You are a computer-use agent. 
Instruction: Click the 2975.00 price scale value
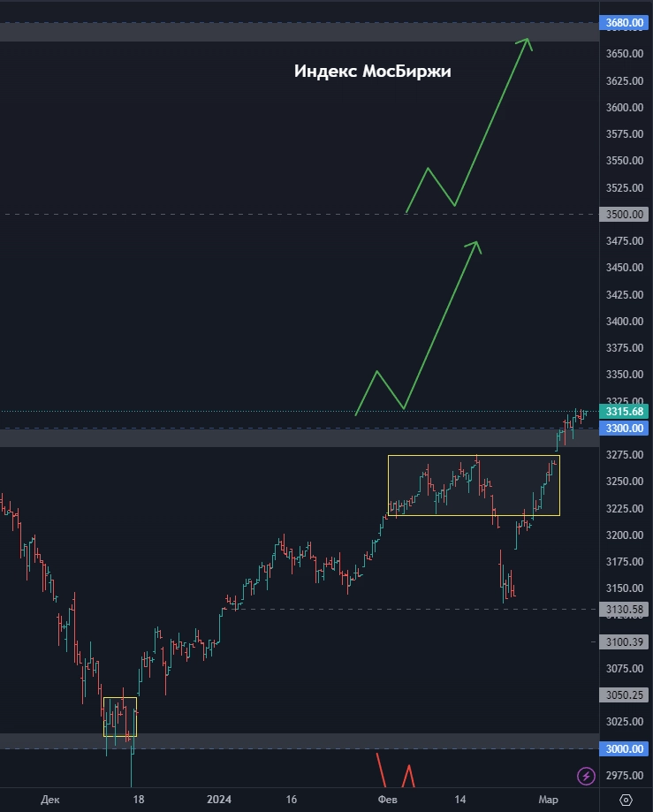tap(625, 776)
